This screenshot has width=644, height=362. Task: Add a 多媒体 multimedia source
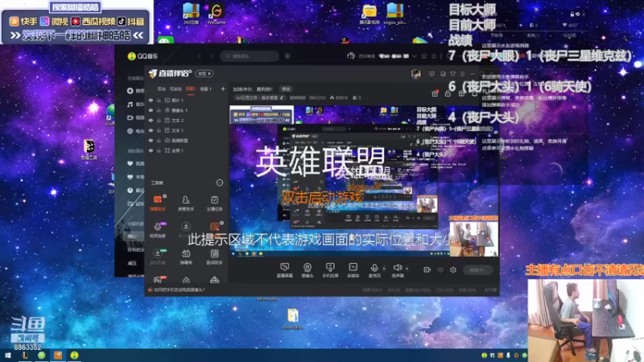click(353, 270)
